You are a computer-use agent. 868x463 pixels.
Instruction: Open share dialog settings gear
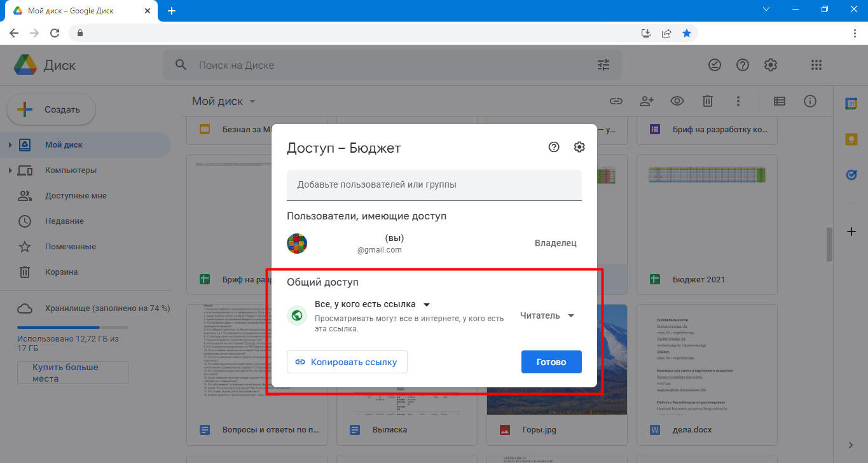click(x=579, y=147)
